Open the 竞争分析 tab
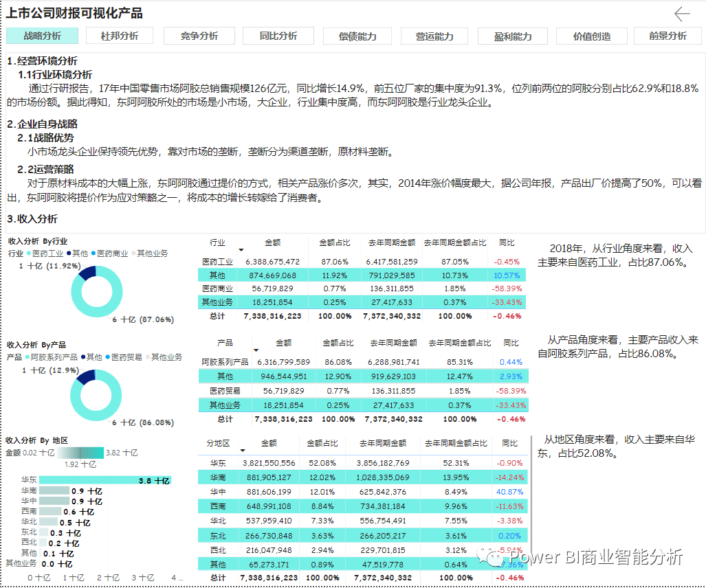 199,36
